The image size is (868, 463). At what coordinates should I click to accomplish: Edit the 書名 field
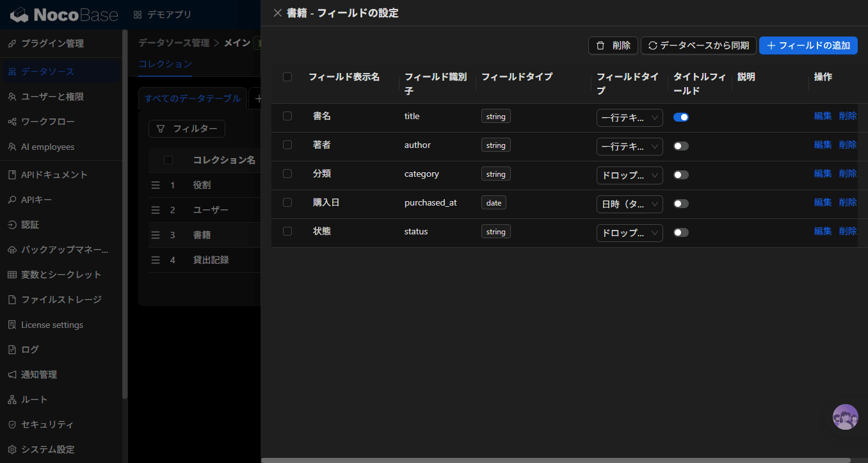pos(823,116)
